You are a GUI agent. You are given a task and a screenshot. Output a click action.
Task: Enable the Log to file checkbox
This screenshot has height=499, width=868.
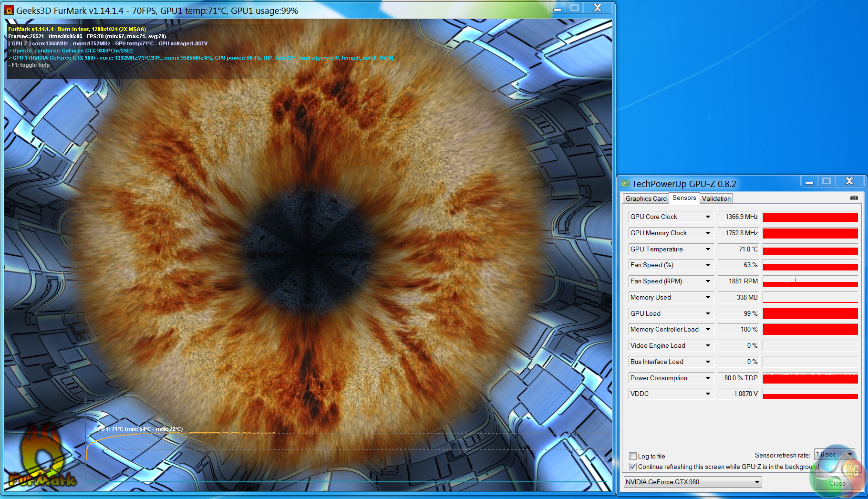click(633, 456)
